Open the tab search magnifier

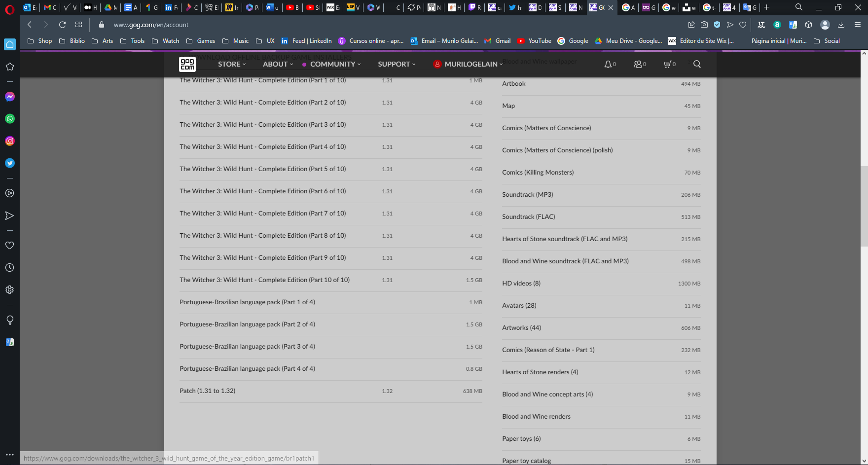click(x=799, y=7)
